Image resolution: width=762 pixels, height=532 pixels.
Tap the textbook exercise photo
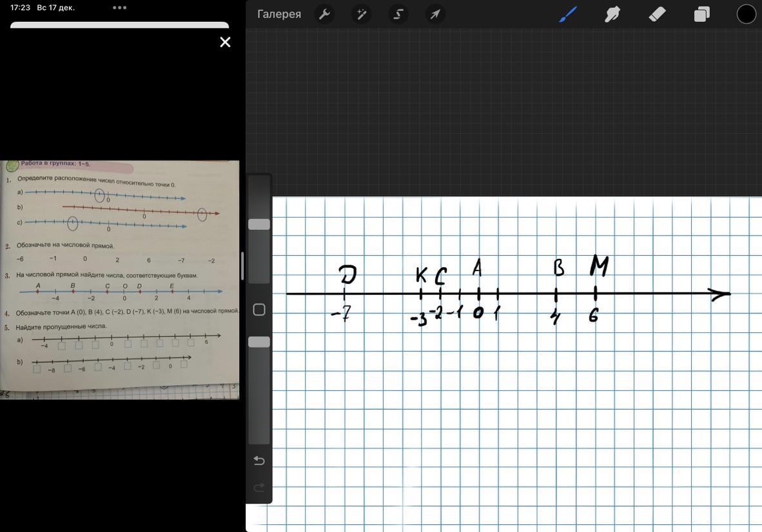pos(119,280)
